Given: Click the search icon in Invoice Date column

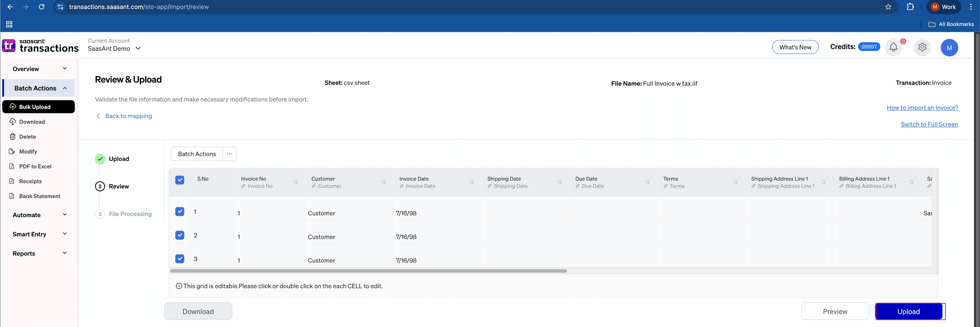Looking at the screenshot, I should (472, 182).
